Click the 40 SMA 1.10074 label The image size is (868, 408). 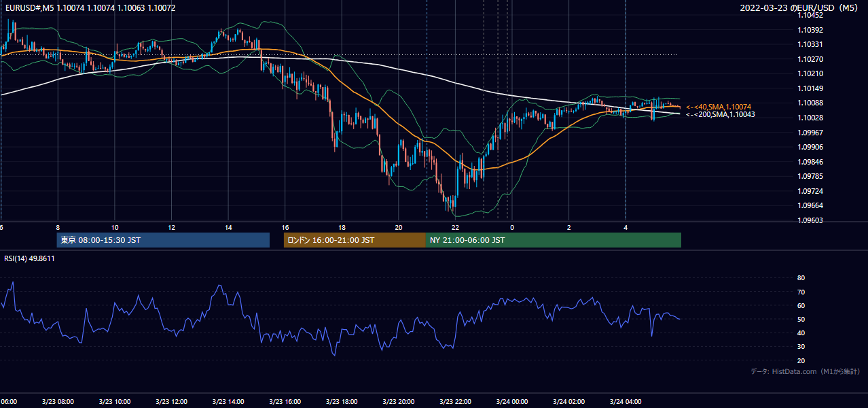[x=718, y=107]
